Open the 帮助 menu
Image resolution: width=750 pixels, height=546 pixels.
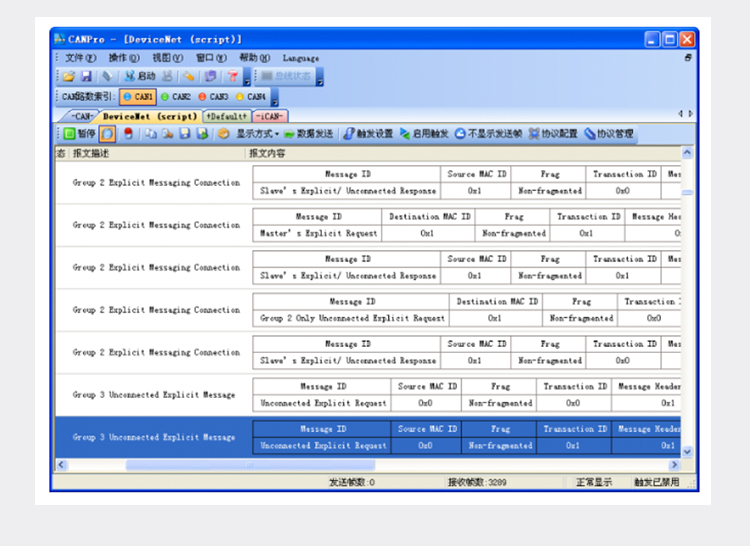[254, 58]
